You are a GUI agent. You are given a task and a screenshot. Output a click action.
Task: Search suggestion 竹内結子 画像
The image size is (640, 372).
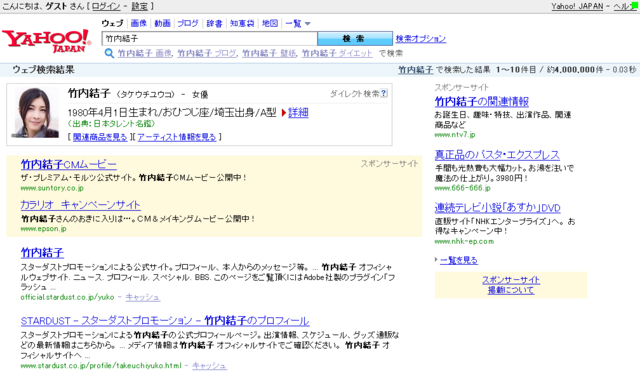(x=144, y=53)
